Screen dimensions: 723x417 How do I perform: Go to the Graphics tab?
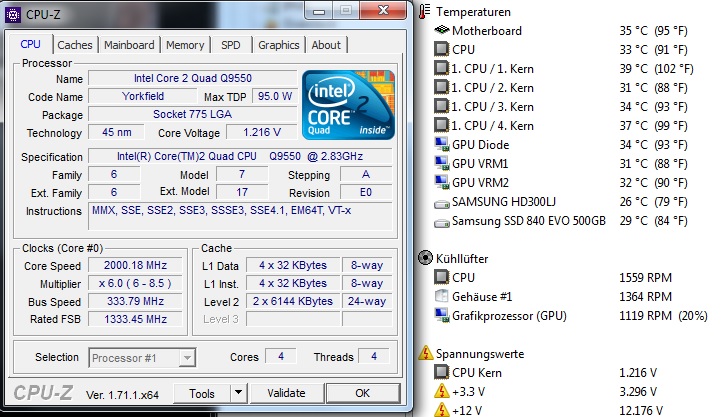279,45
